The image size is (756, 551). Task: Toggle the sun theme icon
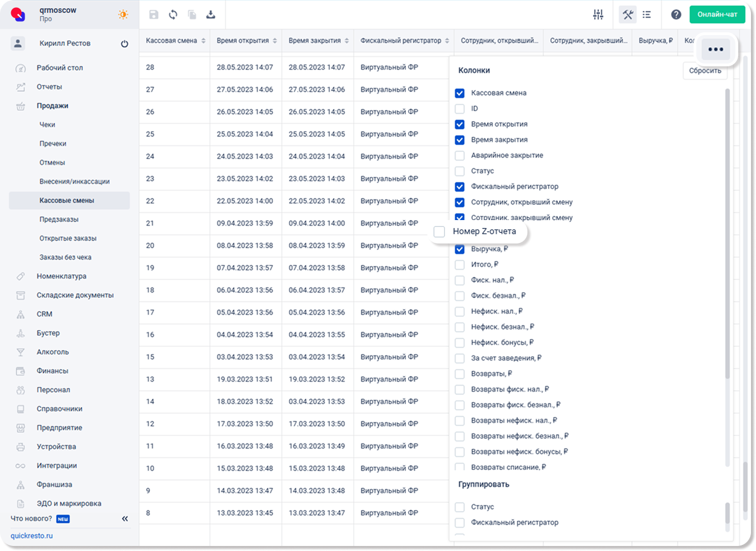coord(123,14)
